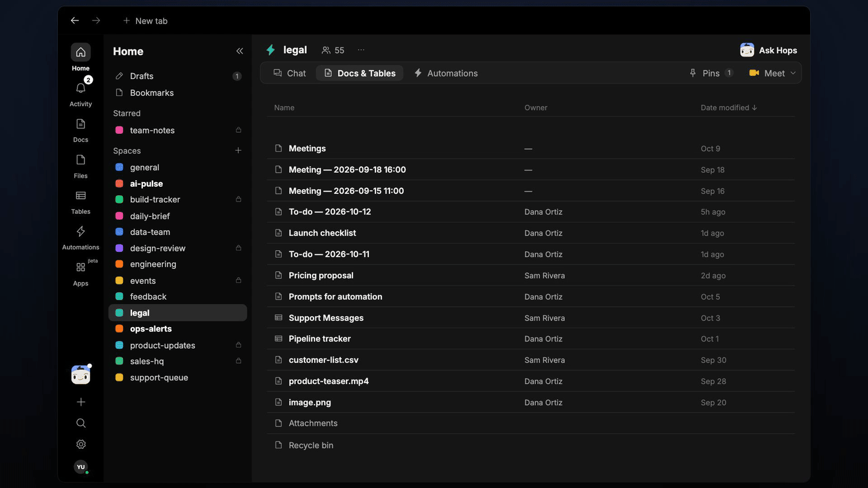Switch to the Automations tab
Viewport: 868px width, 488px height.
[445, 73]
